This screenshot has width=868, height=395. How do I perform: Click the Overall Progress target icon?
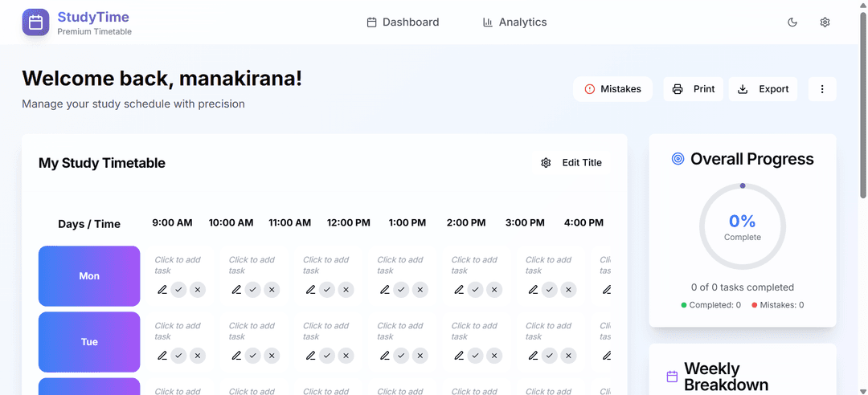678,159
